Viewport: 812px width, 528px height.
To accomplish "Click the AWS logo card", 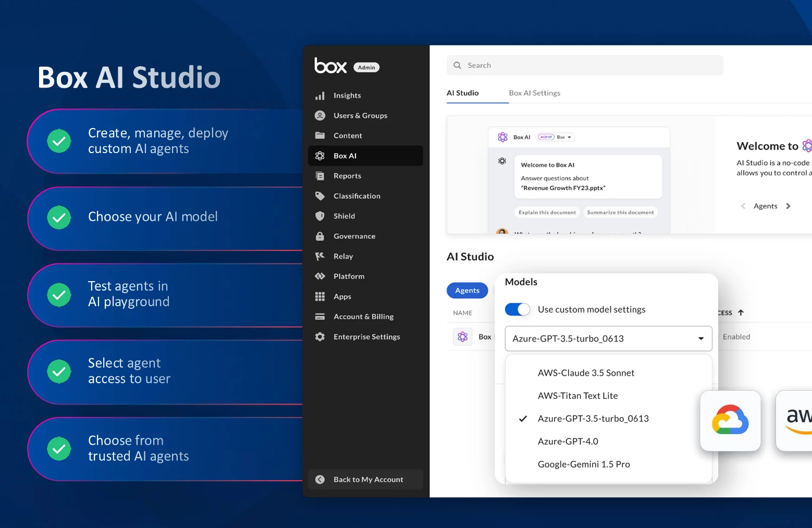I will [x=794, y=421].
